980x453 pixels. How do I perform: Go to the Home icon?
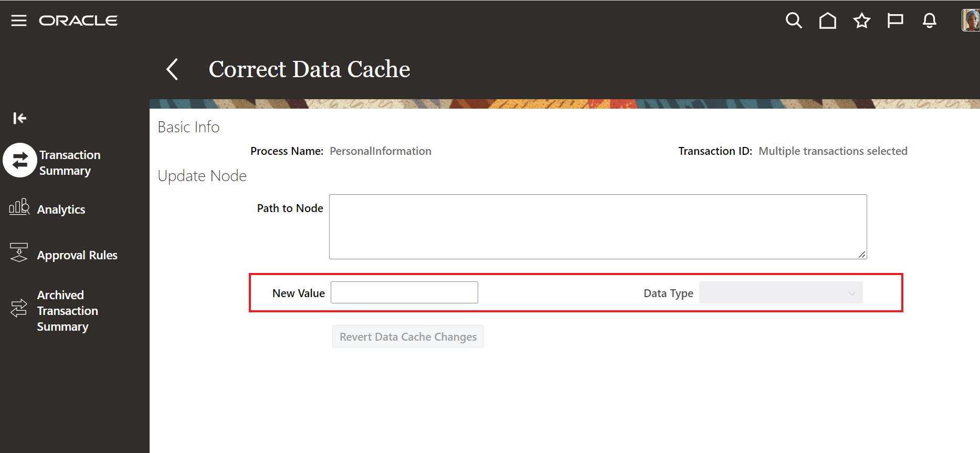coord(828,20)
